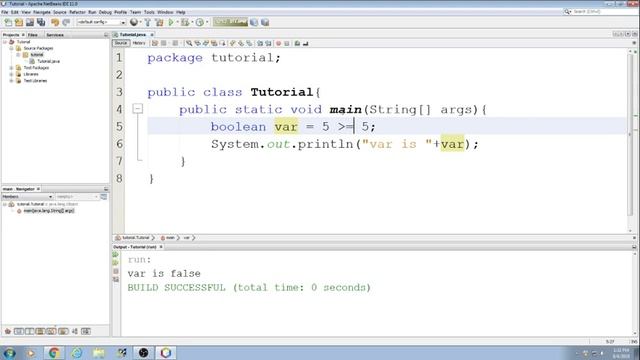Click the Uncomment editor toolbar icon

[305, 43]
